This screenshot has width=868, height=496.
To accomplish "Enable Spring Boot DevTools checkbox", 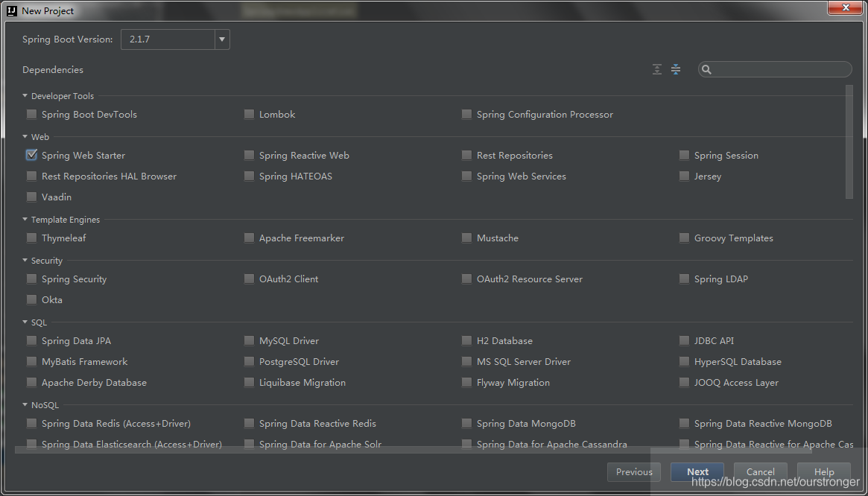I will coord(31,115).
